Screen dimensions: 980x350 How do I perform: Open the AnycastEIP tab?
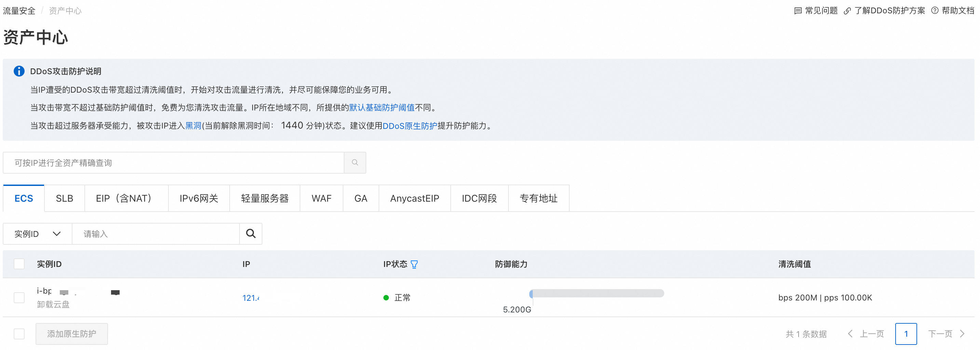click(x=414, y=198)
